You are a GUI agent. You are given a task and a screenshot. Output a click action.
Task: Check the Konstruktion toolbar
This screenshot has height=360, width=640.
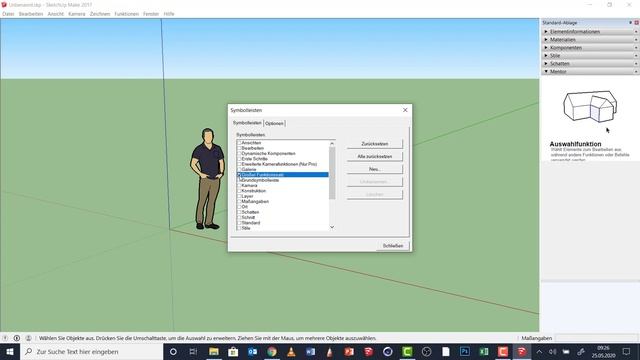click(239, 191)
